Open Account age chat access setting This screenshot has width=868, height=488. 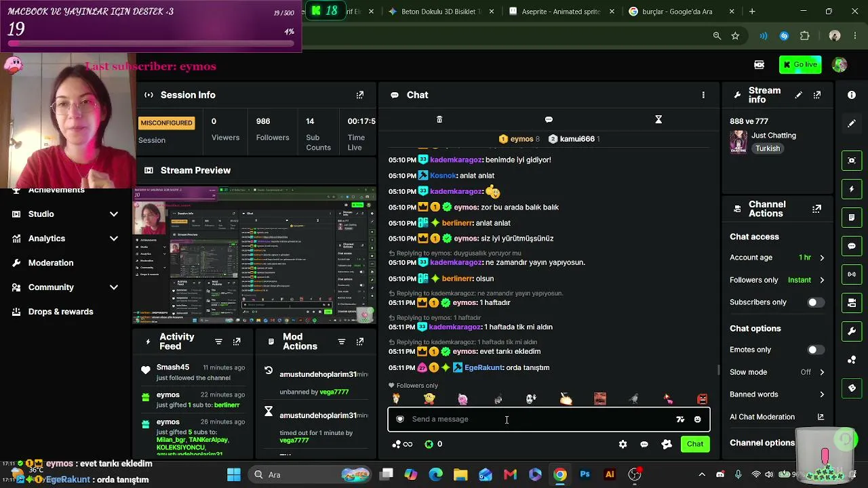777,258
